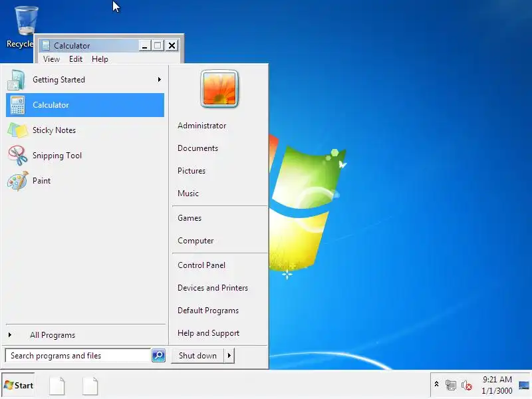Select Snipping Tool label in Start menu
The height and width of the screenshot is (399, 532).
click(x=57, y=156)
